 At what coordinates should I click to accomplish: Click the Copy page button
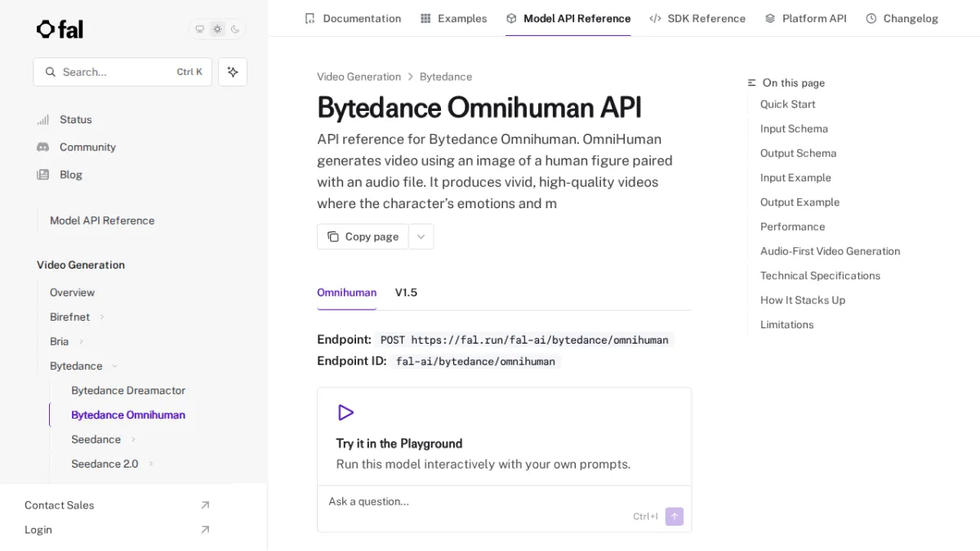363,237
